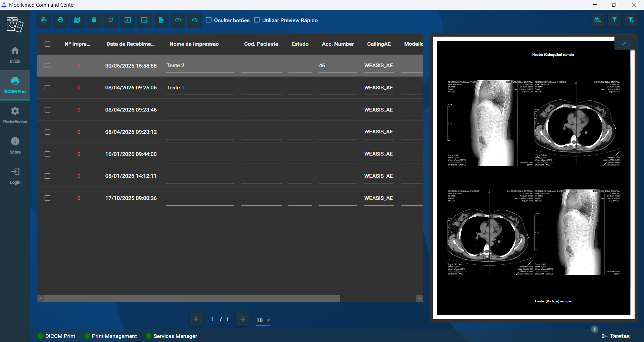Click the import icon with arrow entering box
The image size is (644, 342).
pyautogui.click(x=128, y=20)
